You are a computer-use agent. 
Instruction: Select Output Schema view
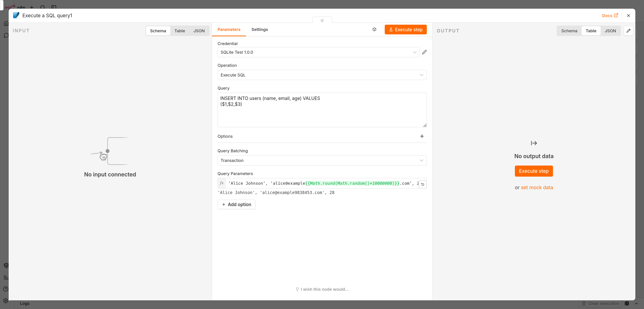(x=569, y=31)
